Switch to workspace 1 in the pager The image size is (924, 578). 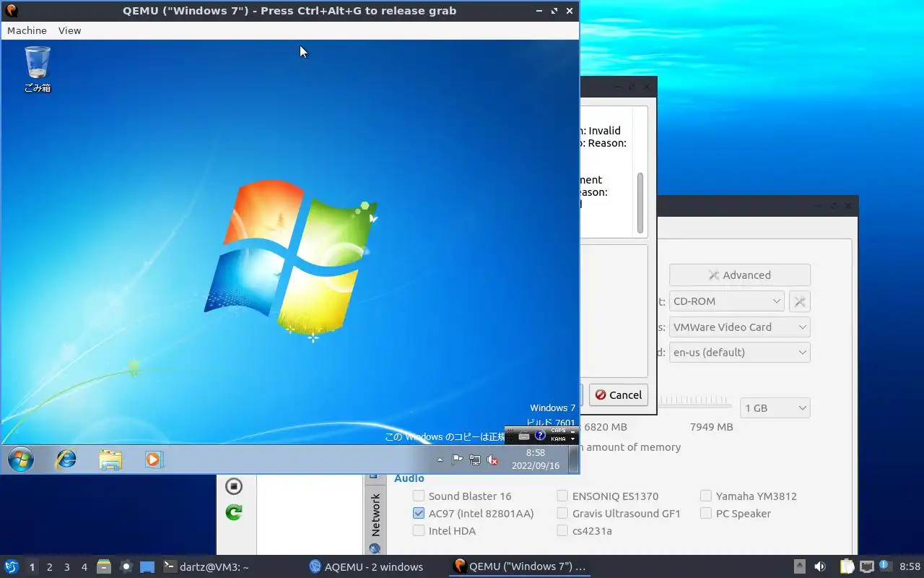click(x=32, y=567)
